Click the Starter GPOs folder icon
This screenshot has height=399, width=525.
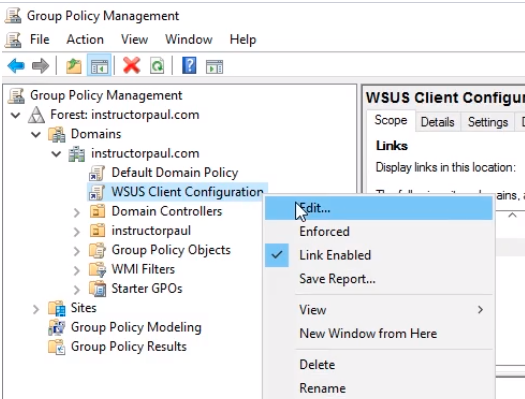(x=97, y=289)
